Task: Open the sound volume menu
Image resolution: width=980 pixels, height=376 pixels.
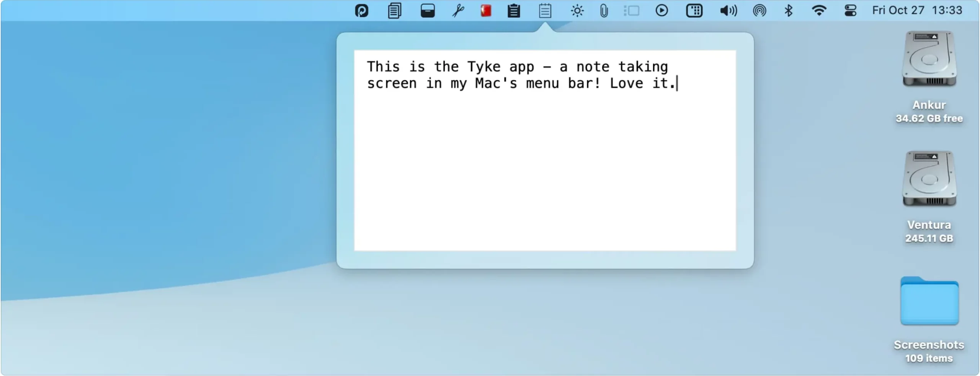Action: [728, 11]
